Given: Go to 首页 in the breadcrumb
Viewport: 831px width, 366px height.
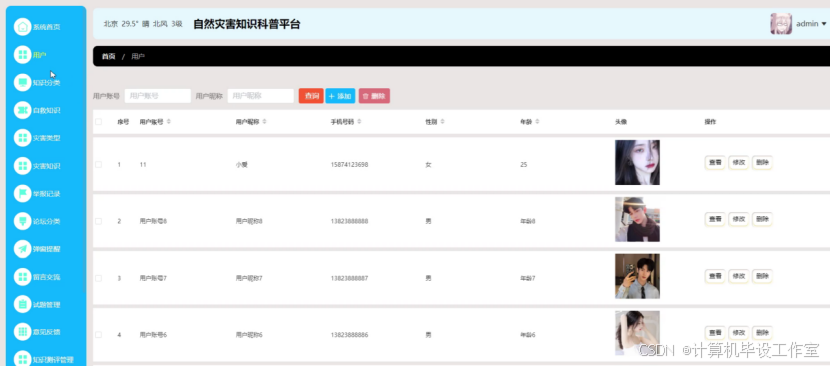Looking at the screenshot, I should point(109,56).
